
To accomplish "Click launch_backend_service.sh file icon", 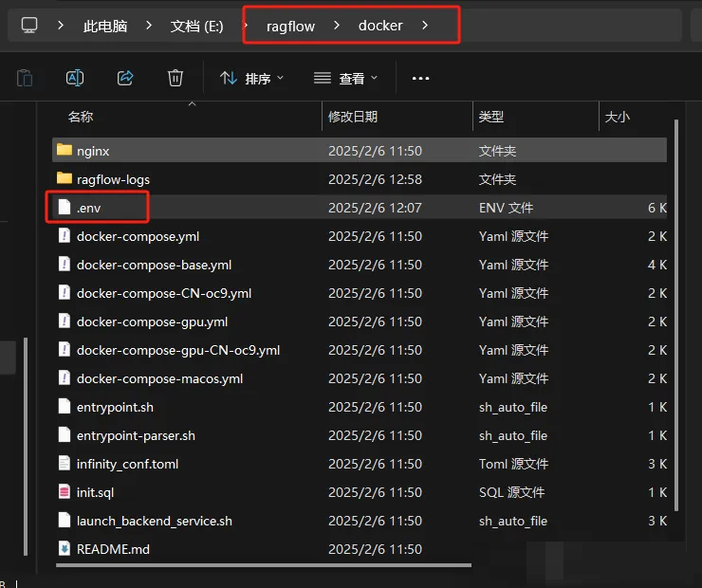I will (x=65, y=520).
